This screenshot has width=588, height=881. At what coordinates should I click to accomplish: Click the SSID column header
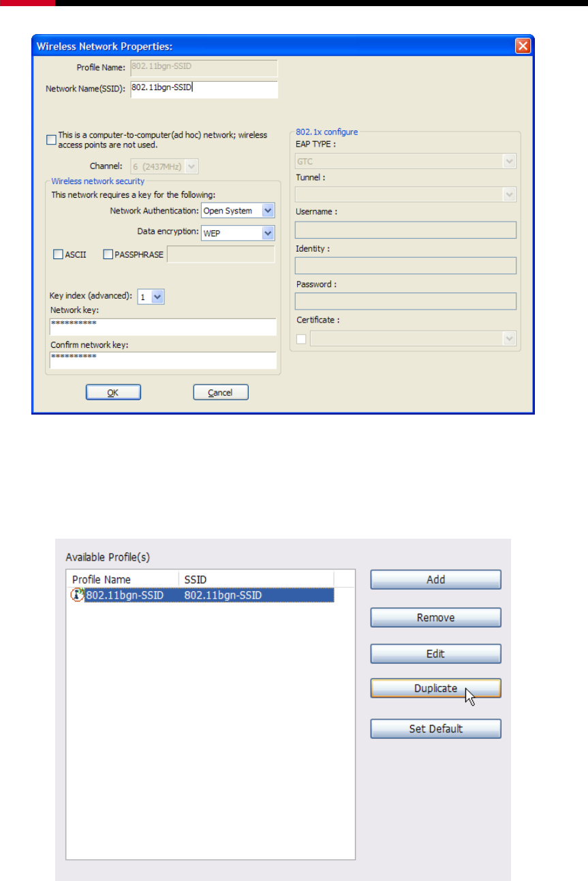(256, 579)
